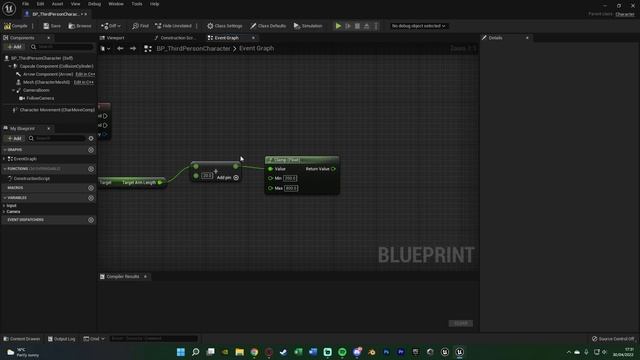Open the Diff dropdown
This screenshot has height=360, width=640.
111,26
